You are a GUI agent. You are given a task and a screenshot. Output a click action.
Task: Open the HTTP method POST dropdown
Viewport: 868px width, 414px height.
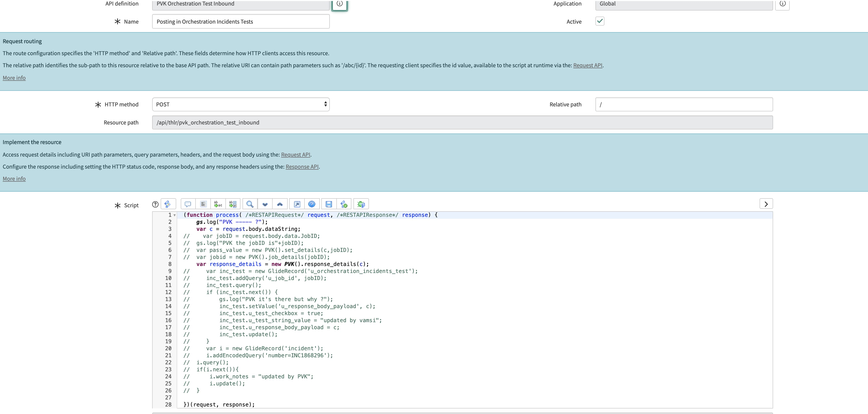[240, 104]
